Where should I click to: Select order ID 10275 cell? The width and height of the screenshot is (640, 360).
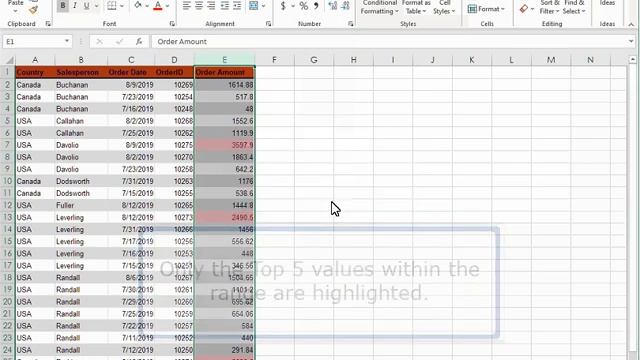pyautogui.click(x=174, y=145)
